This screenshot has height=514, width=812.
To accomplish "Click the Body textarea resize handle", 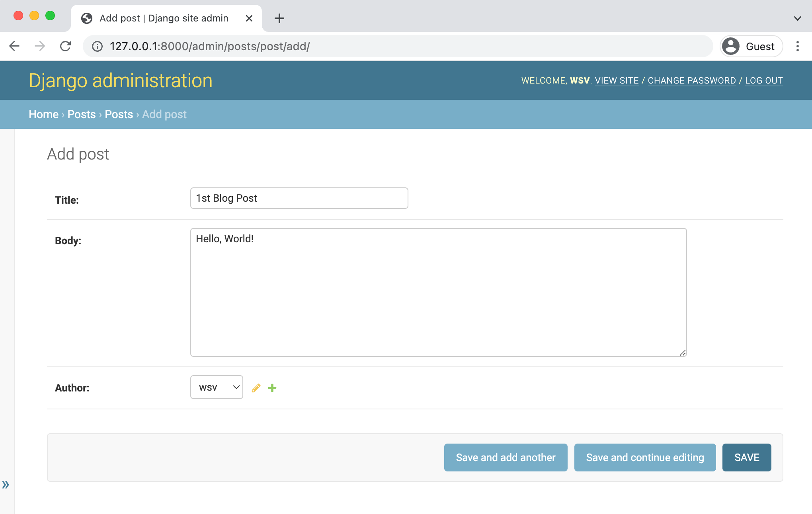I will pyautogui.click(x=683, y=352).
